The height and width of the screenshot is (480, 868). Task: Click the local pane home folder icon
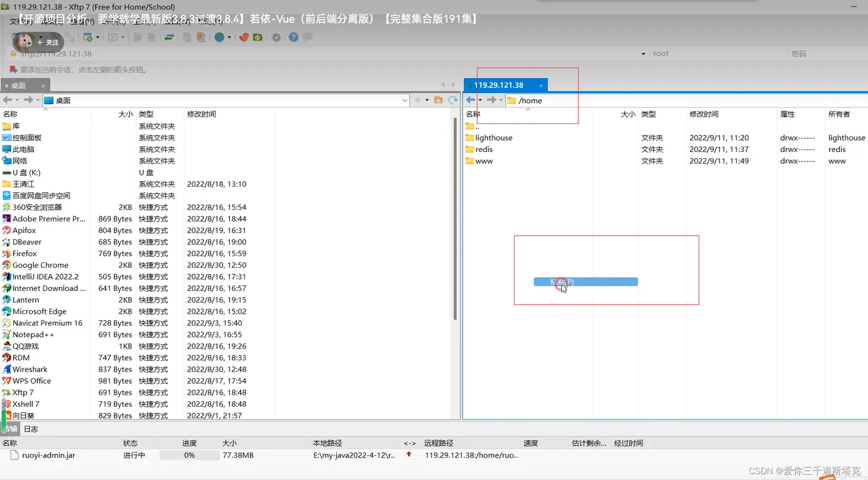click(x=438, y=100)
